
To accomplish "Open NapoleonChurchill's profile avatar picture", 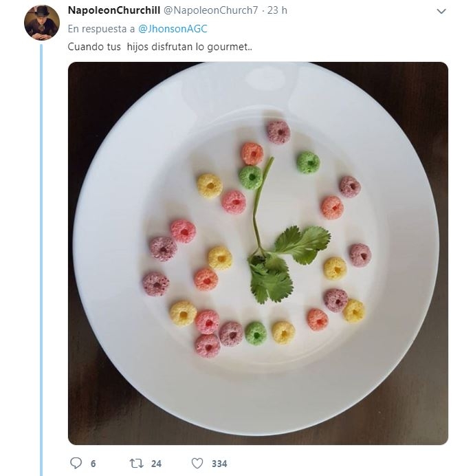I will 41,23.
